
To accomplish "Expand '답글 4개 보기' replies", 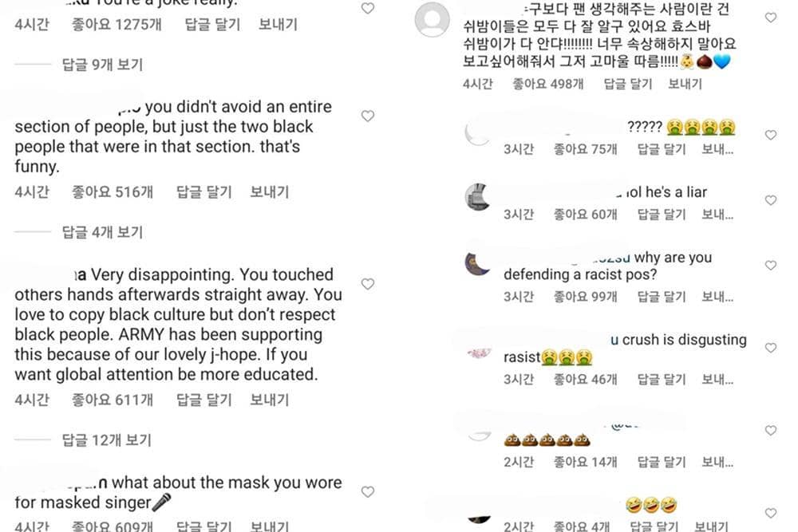I will 102,232.
